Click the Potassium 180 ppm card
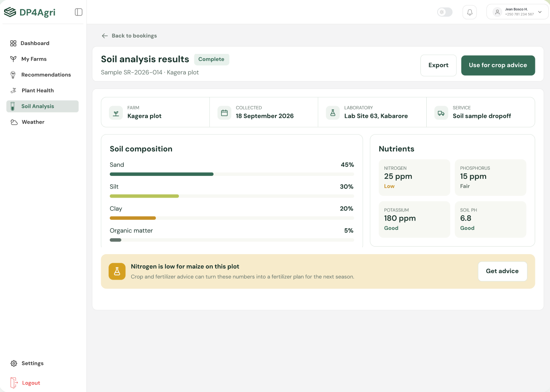 [414, 219]
